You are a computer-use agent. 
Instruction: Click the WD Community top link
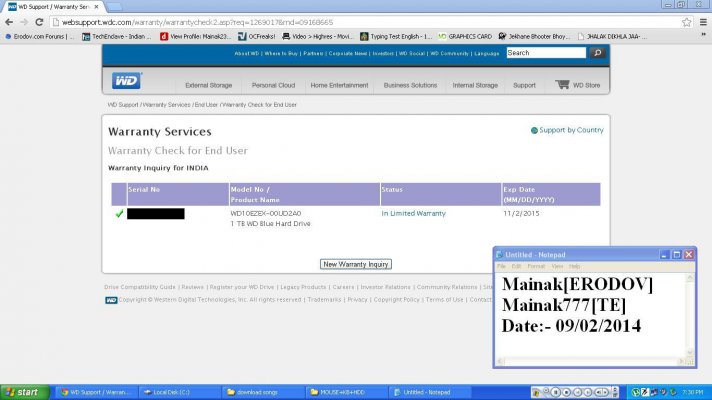click(449, 54)
